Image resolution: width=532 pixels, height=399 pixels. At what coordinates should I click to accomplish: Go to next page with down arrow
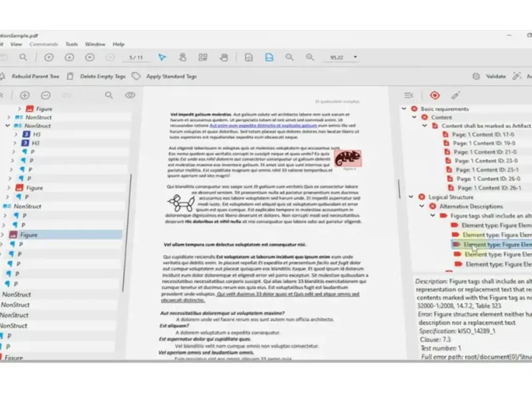point(69,57)
